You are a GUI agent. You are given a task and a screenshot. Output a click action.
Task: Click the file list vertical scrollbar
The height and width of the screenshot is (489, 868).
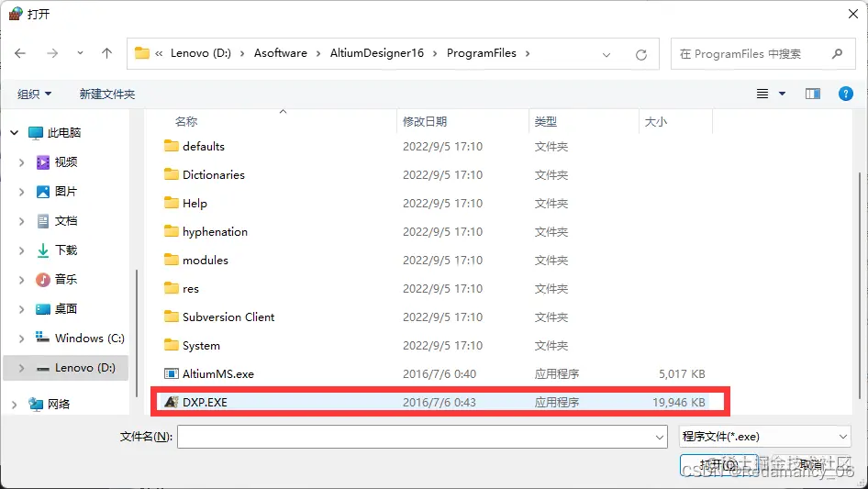coord(859,285)
